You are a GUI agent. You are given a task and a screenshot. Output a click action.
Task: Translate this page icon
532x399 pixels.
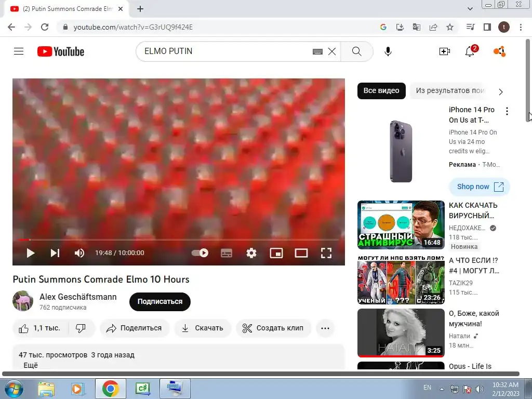[417, 27]
